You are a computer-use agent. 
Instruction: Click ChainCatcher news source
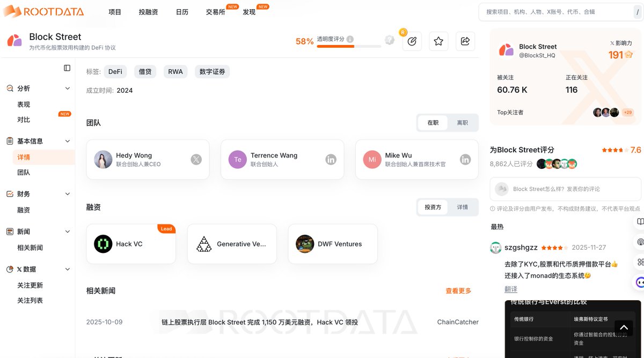coord(458,322)
